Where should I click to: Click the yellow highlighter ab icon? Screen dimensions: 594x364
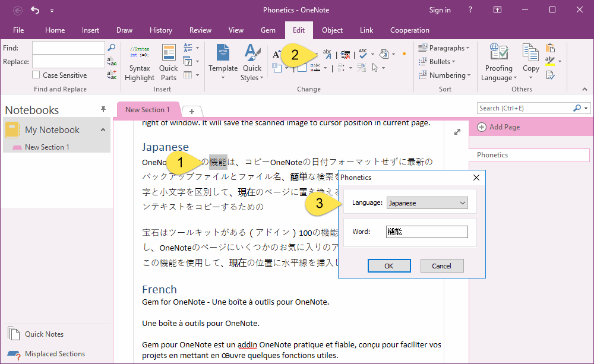pyautogui.click(x=550, y=61)
